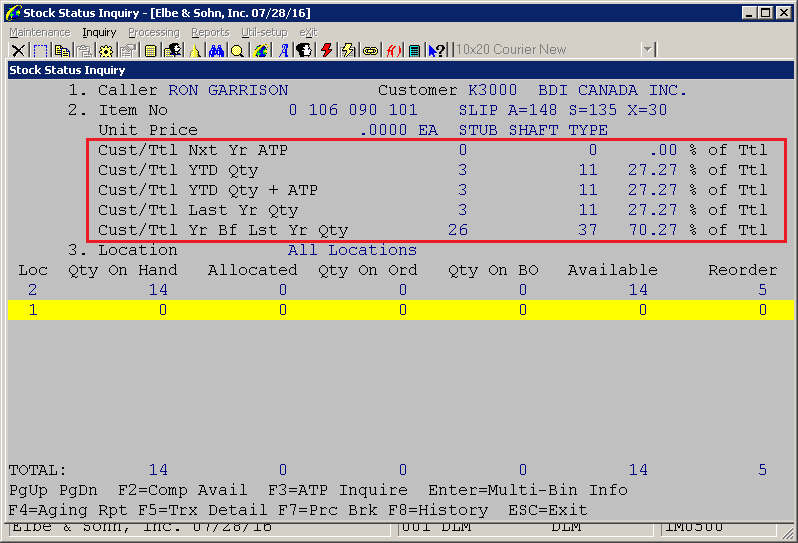This screenshot has height=543, width=798.
Task: Click the yellow lightning document icon
Action: (x=348, y=50)
